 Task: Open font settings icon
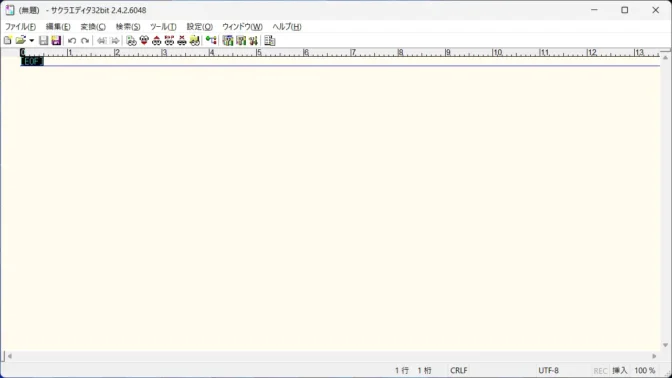coord(253,41)
